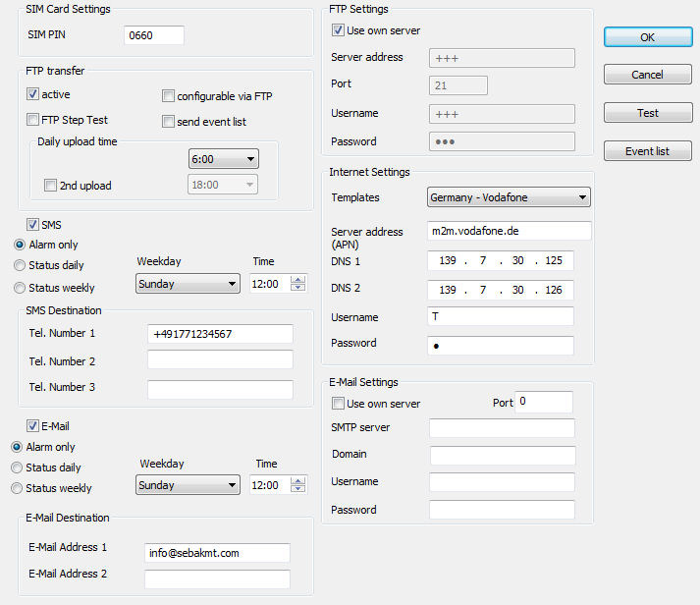Screen dimensions: 700x605
Task: Click DNS 1 address field
Action: pos(500,260)
